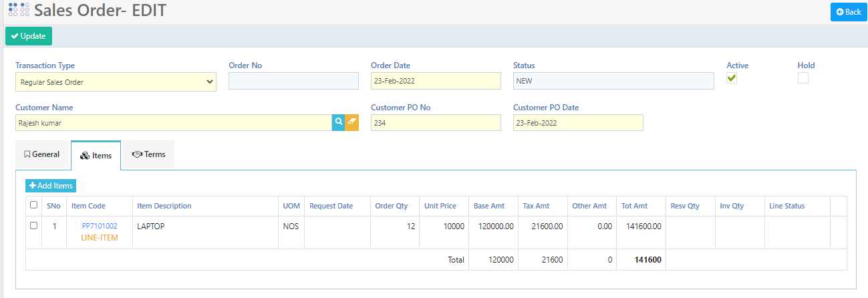Viewport: 868px width, 298px height.
Task: Click the bold total 141600
Action: click(648, 259)
